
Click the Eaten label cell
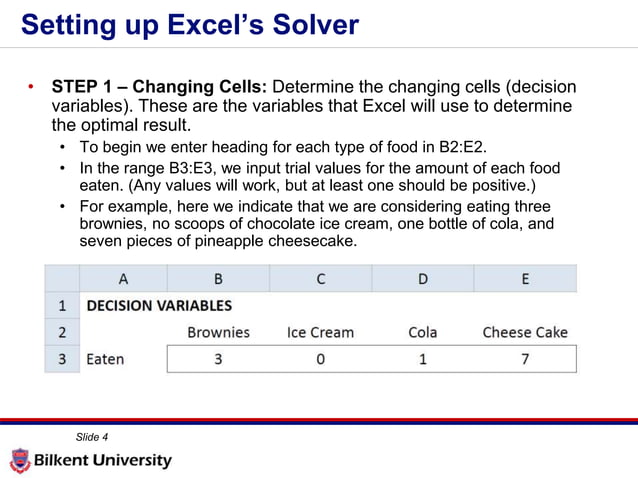click(x=106, y=359)
